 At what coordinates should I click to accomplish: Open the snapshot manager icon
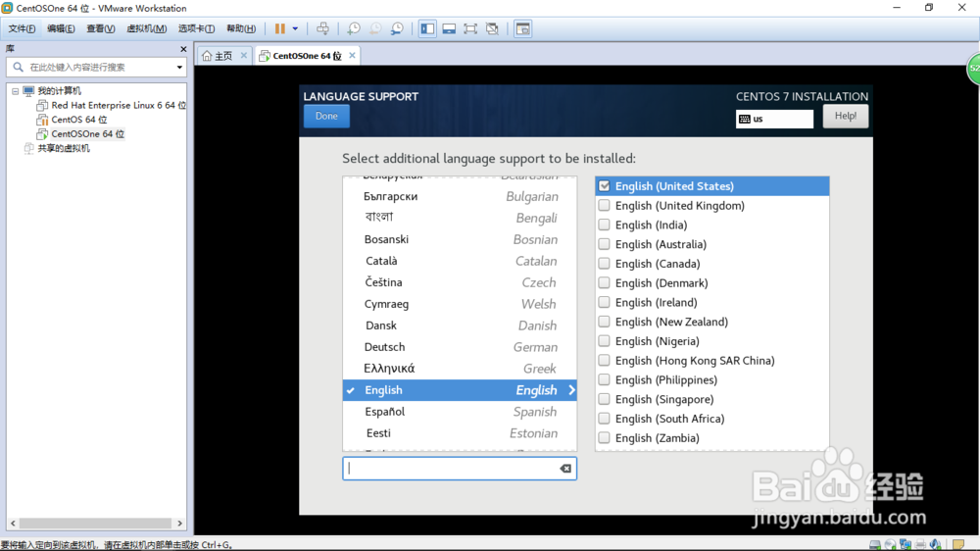coord(397,28)
